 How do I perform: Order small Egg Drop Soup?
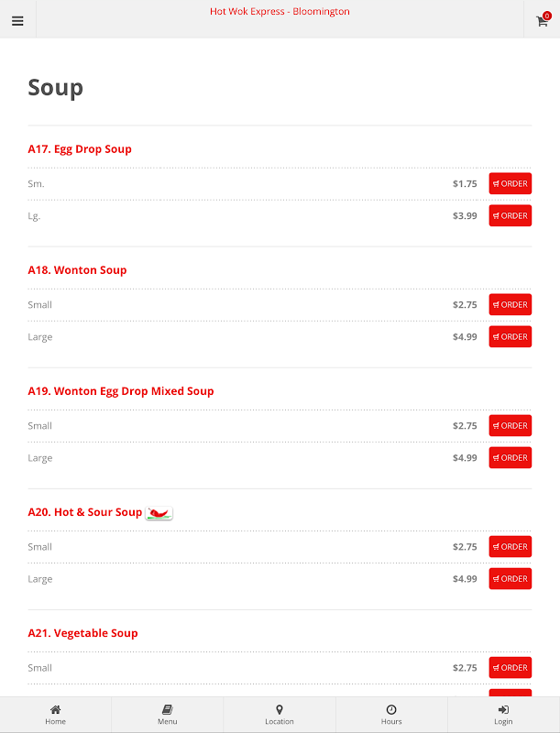point(510,183)
